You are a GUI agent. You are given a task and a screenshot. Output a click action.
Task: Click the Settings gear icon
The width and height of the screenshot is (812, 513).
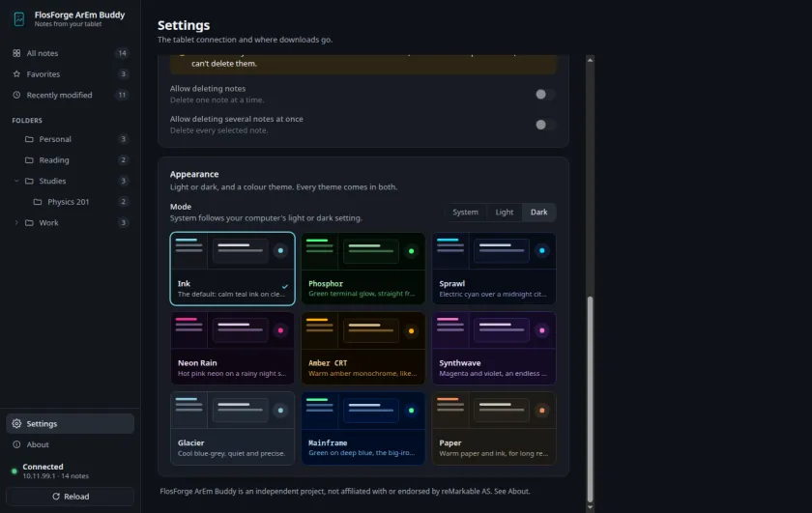[x=16, y=423]
